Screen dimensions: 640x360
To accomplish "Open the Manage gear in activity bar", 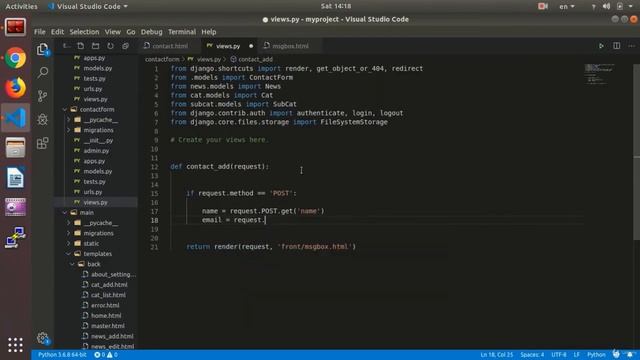I will 42,338.
